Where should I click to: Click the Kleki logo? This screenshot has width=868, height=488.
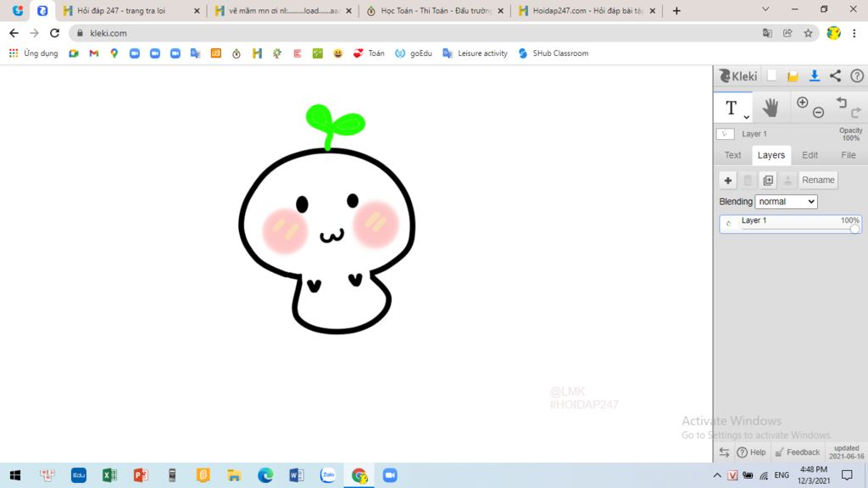click(x=737, y=75)
